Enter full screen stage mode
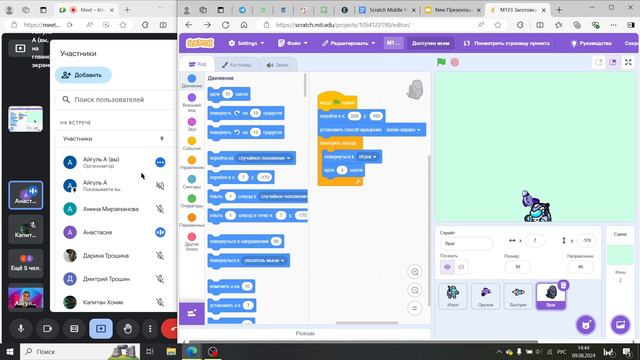 point(628,62)
